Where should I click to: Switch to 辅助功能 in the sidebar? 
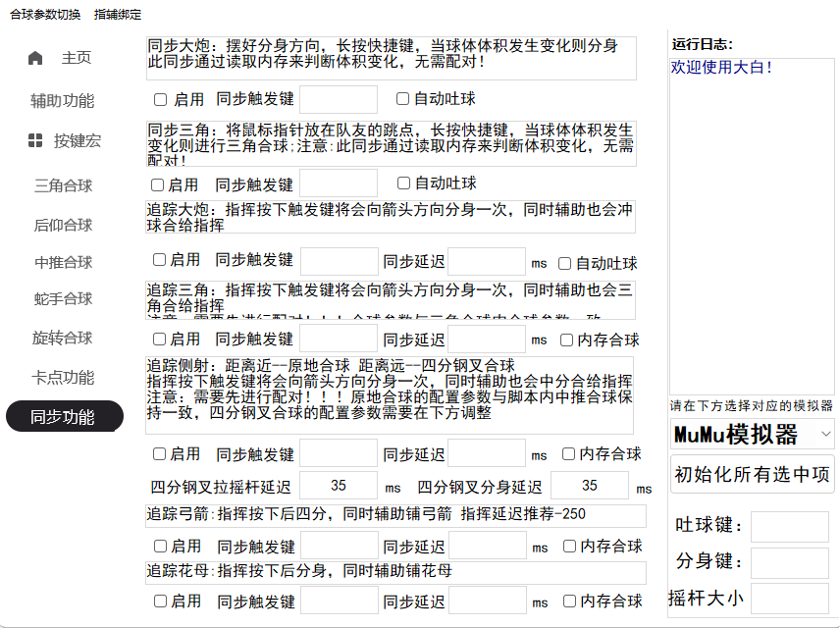pyautogui.click(x=63, y=101)
